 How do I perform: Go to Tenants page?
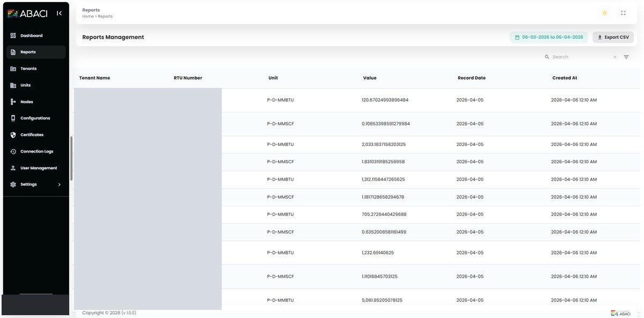coord(36,69)
